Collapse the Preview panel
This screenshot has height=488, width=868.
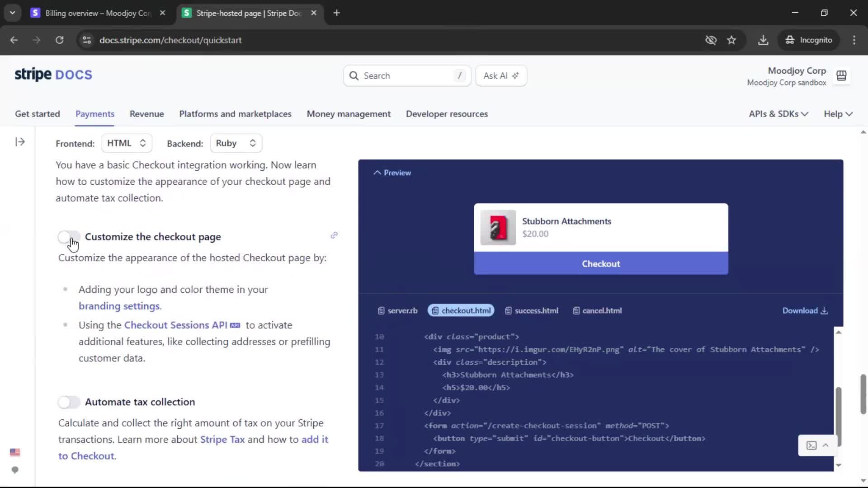(392, 173)
